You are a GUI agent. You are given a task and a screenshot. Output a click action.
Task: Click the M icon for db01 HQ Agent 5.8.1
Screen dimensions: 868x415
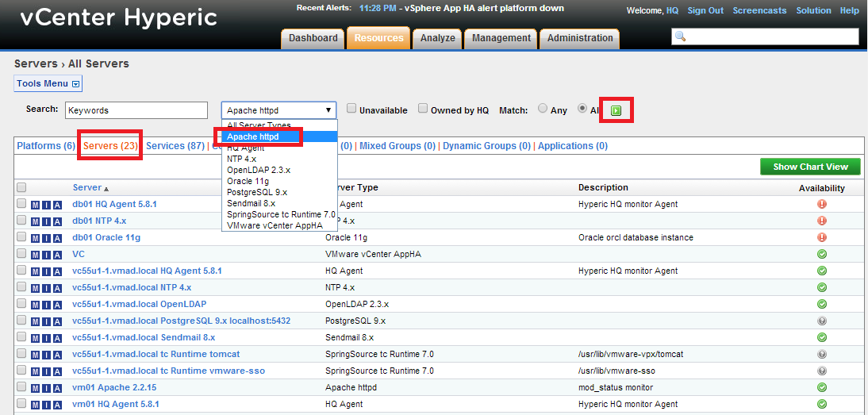click(36, 205)
